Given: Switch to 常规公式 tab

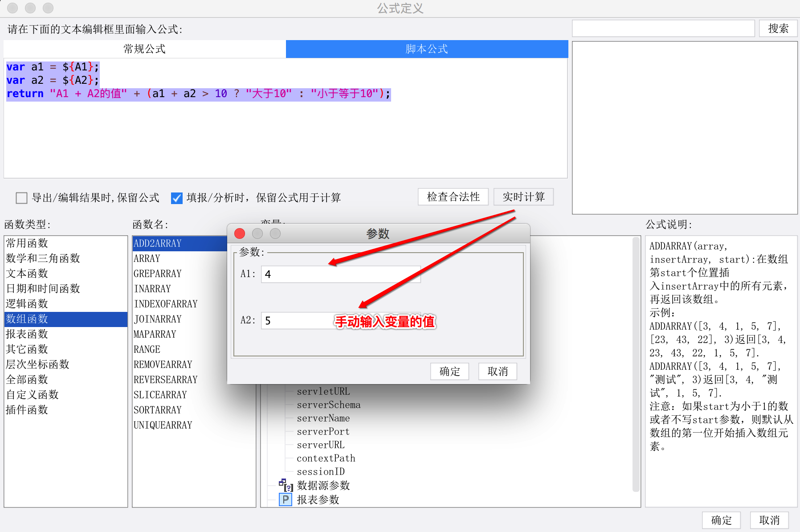Looking at the screenshot, I should (x=144, y=49).
